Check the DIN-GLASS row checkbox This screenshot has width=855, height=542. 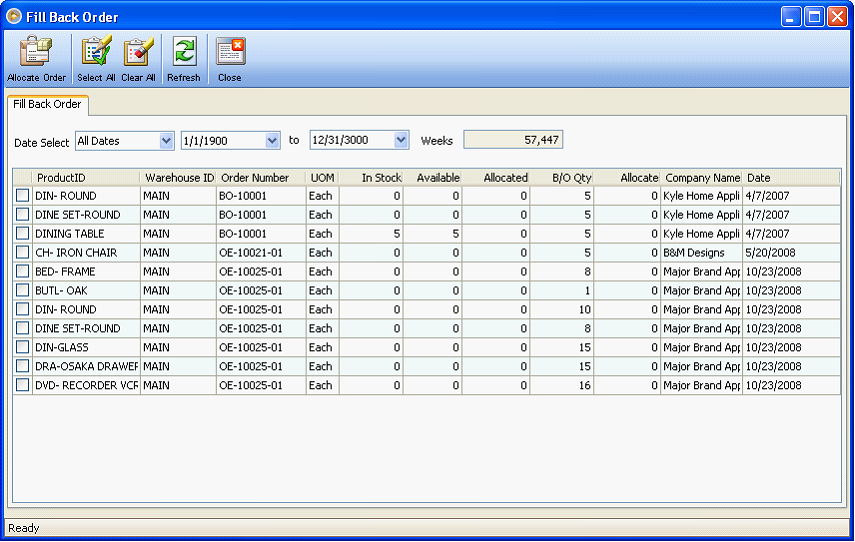22,347
